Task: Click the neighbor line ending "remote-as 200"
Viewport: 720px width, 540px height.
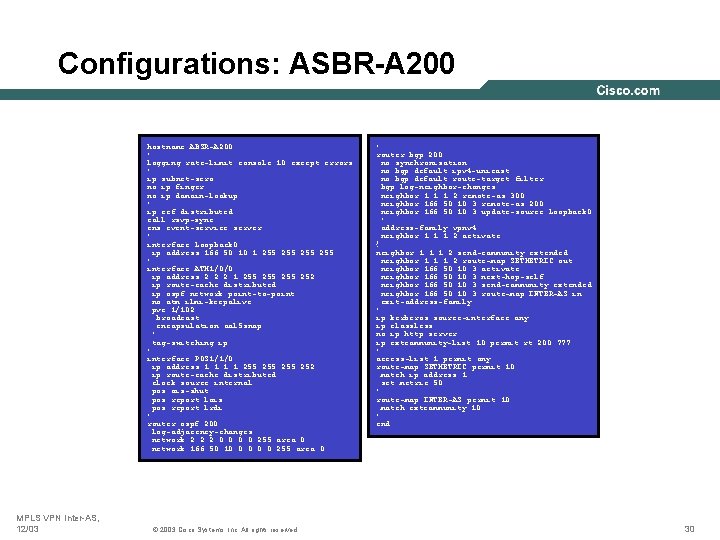Action: pos(462,204)
